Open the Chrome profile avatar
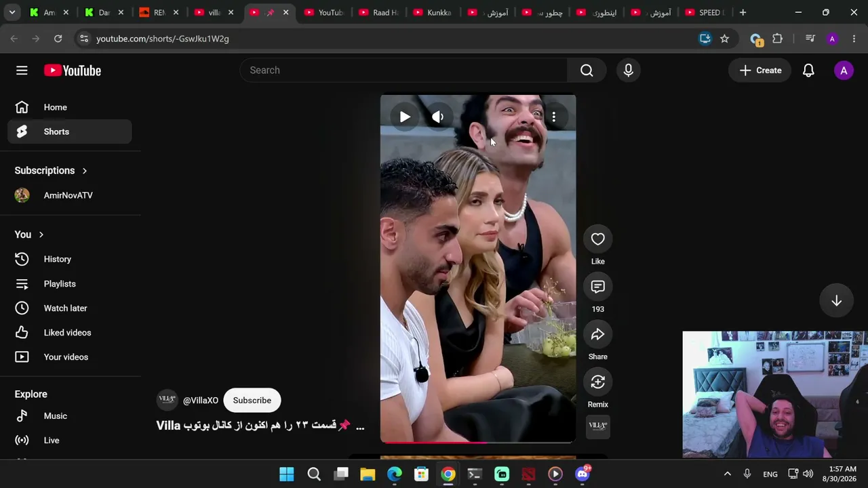This screenshot has height=488, width=868. pos(832,39)
